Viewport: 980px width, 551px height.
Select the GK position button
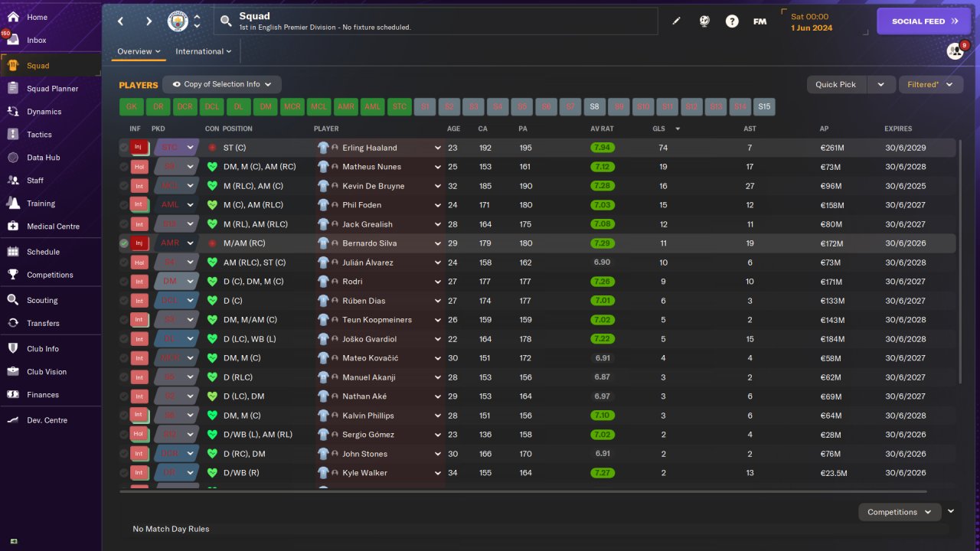pos(132,107)
